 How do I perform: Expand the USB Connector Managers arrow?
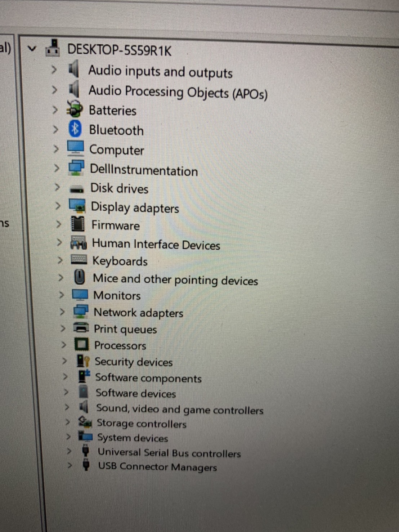coord(70,465)
